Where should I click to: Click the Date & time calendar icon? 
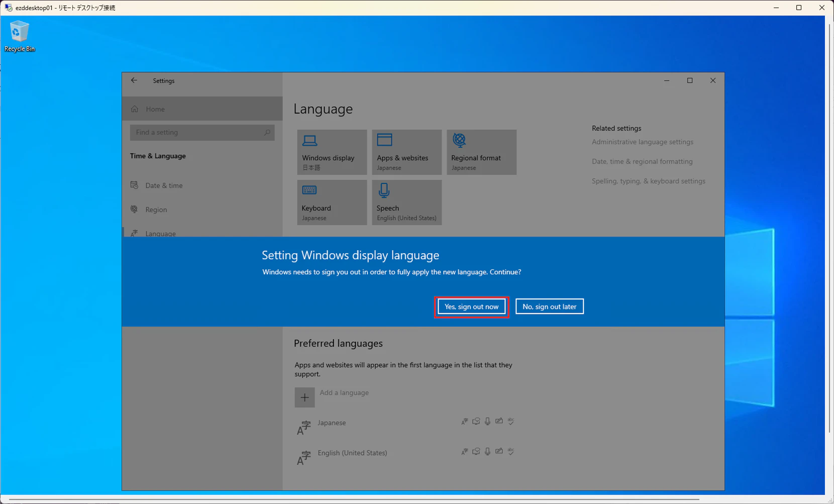(x=134, y=185)
